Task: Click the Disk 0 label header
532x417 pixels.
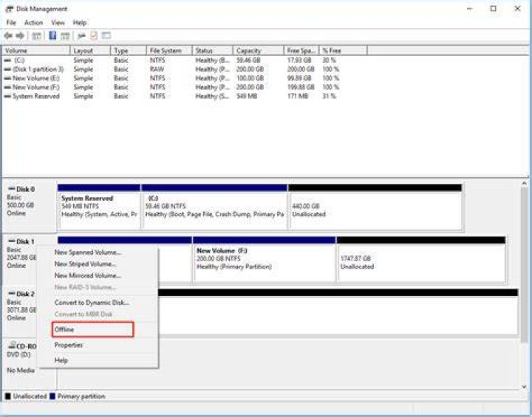Action: click(x=25, y=189)
